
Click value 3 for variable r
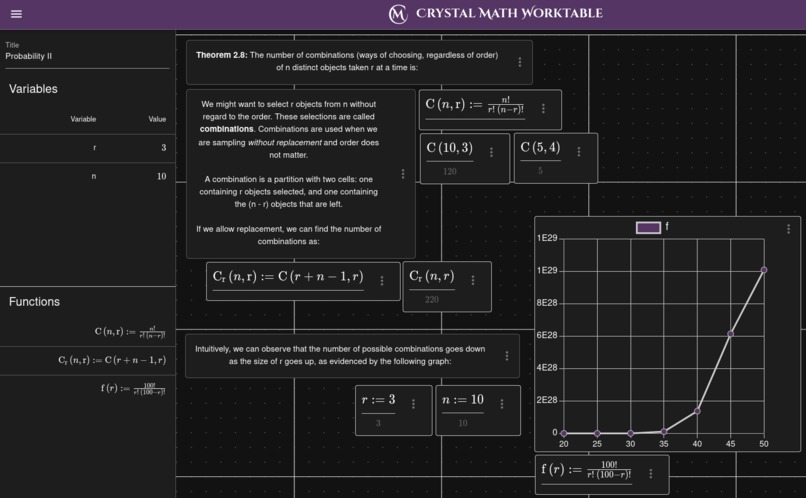pyautogui.click(x=163, y=148)
